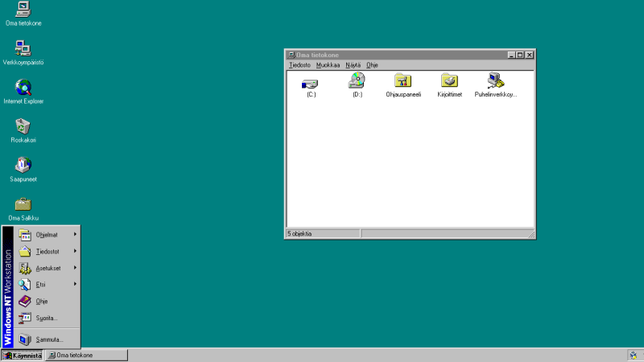This screenshot has width=644, height=362.
Task: Expand Tiedostot submenu in Start menu
Action: 47,251
